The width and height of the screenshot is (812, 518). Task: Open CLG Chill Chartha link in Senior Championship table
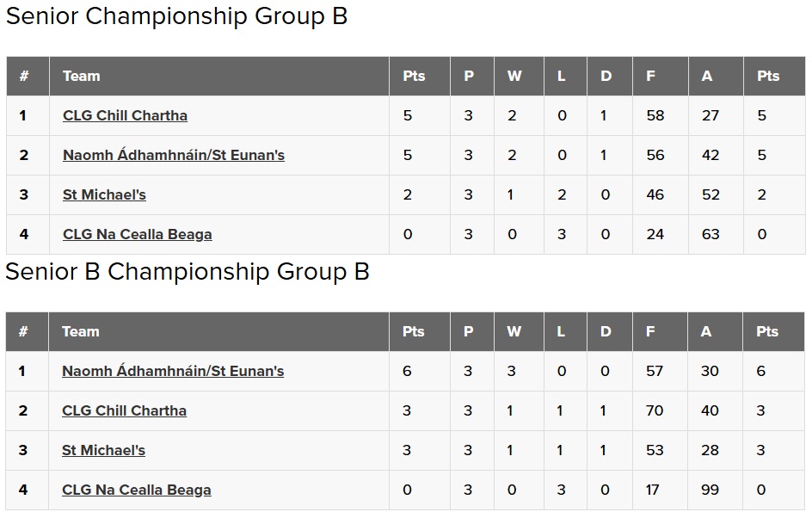click(125, 115)
